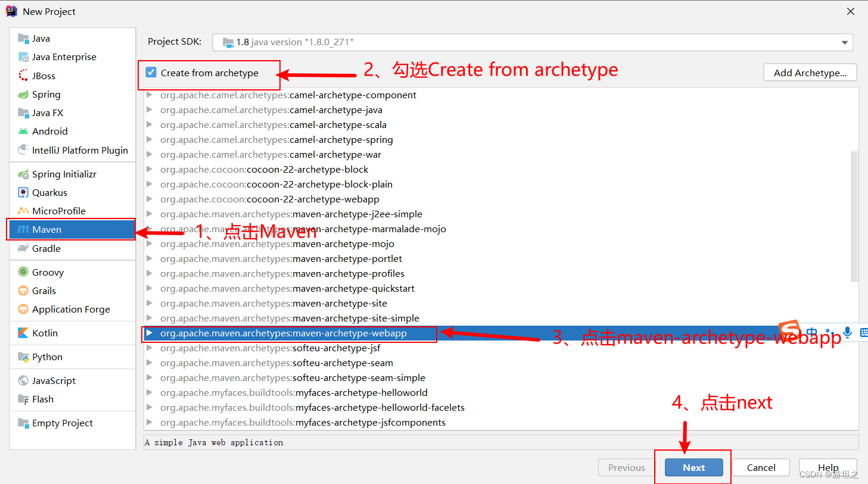Viewport: 868px width, 484px height.
Task: Click the IntelliJ Platform Plugin icon
Action: pos(23,149)
